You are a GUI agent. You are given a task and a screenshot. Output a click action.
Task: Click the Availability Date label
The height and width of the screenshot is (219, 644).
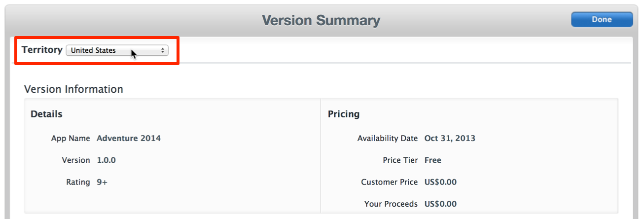[388, 139]
